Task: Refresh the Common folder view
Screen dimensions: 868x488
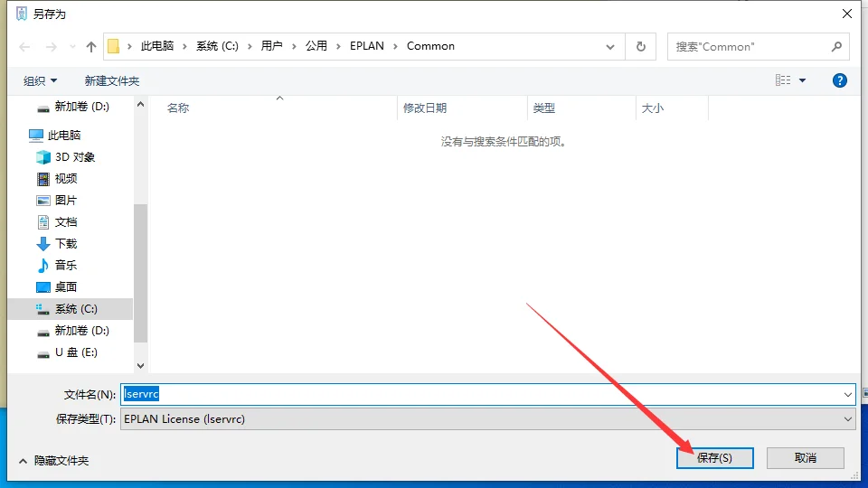Action: [x=641, y=46]
